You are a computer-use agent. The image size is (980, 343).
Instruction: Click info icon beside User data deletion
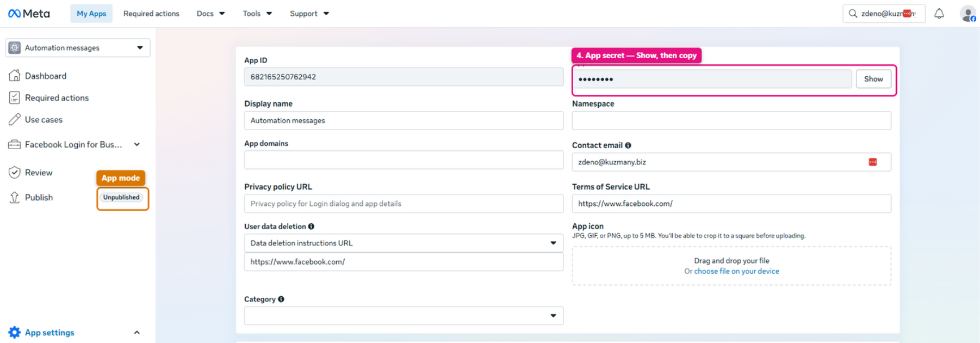(311, 226)
